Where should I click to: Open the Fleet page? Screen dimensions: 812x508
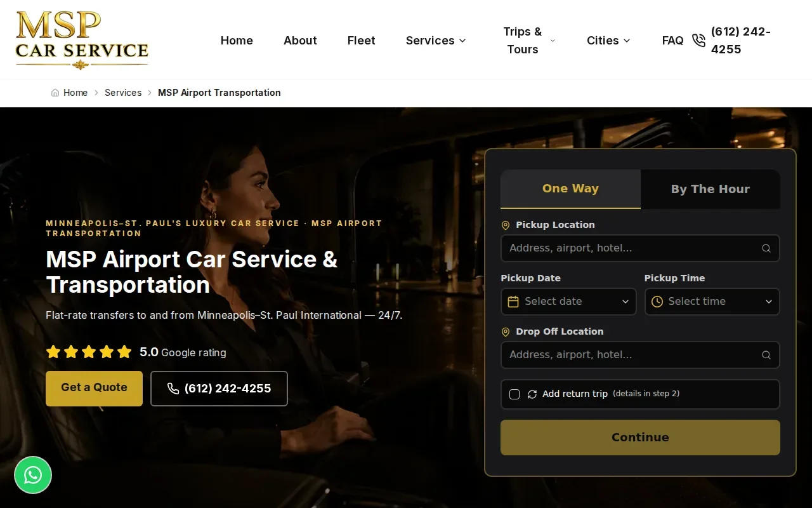362,41
